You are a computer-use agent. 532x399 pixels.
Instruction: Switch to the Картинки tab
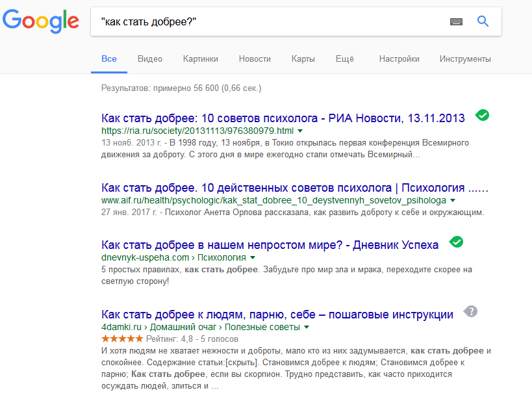[x=201, y=59]
